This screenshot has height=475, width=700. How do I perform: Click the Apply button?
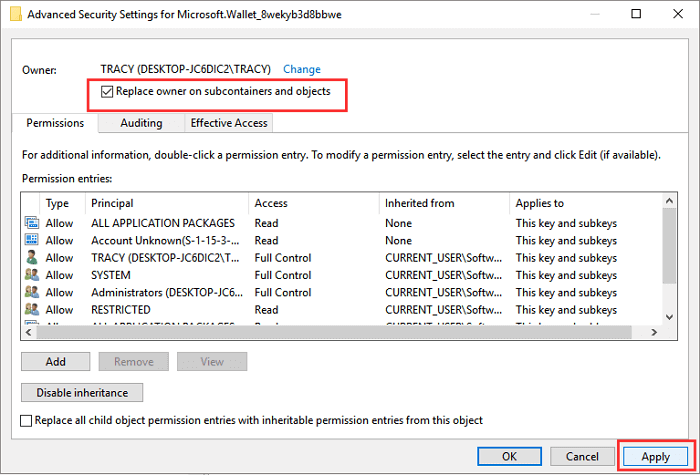point(655,456)
